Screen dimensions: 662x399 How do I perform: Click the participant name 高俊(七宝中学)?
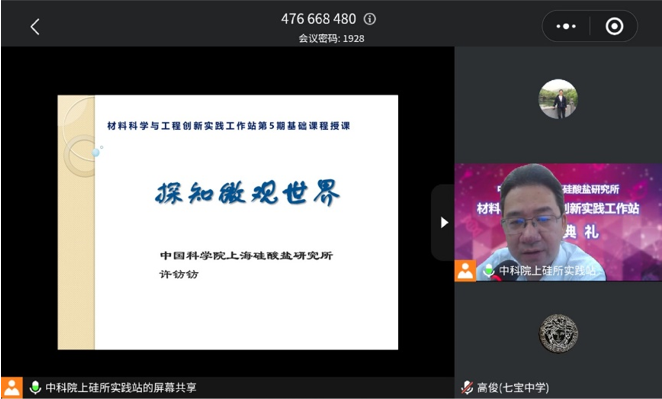pos(513,387)
